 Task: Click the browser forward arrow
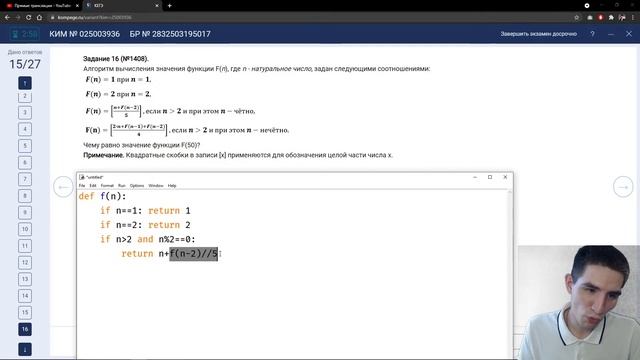point(18,18)
